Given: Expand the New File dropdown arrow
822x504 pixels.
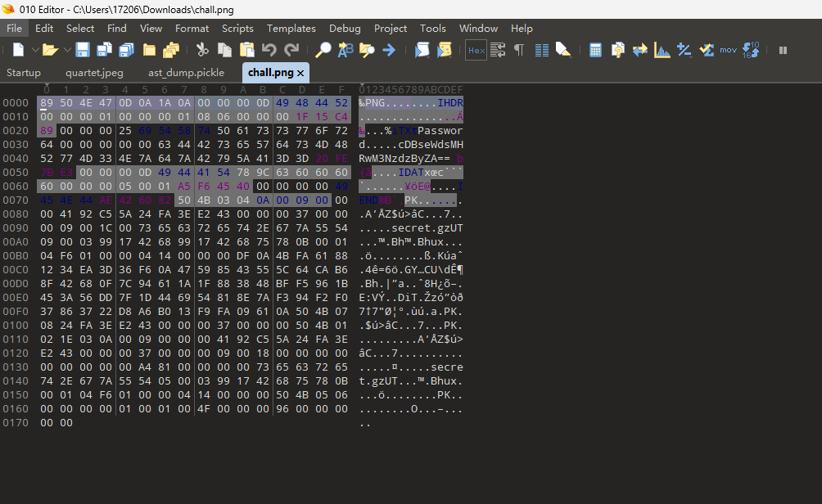Looking at the screenshot, I should (x=34, y=51).
